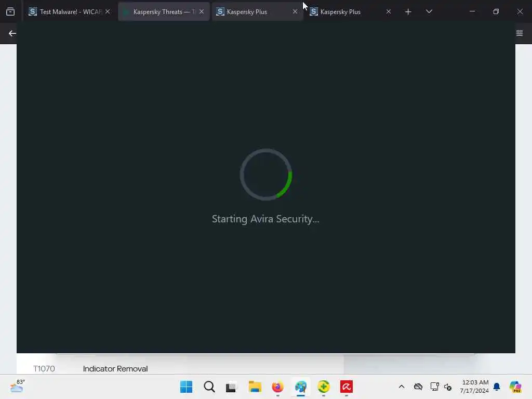Show hidden system tray icons
Screen dimensions: 532x399
coord(402,387)
